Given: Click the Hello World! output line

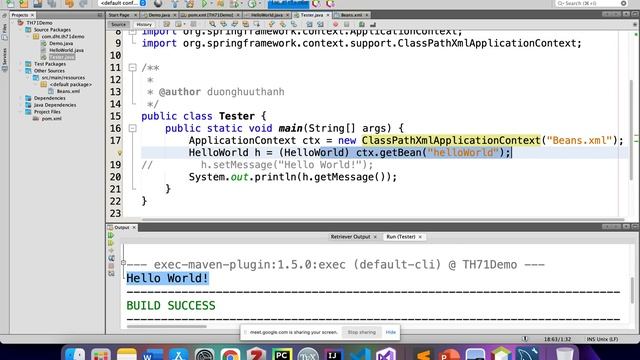Looking at the screenshot, I should (168, 278).
